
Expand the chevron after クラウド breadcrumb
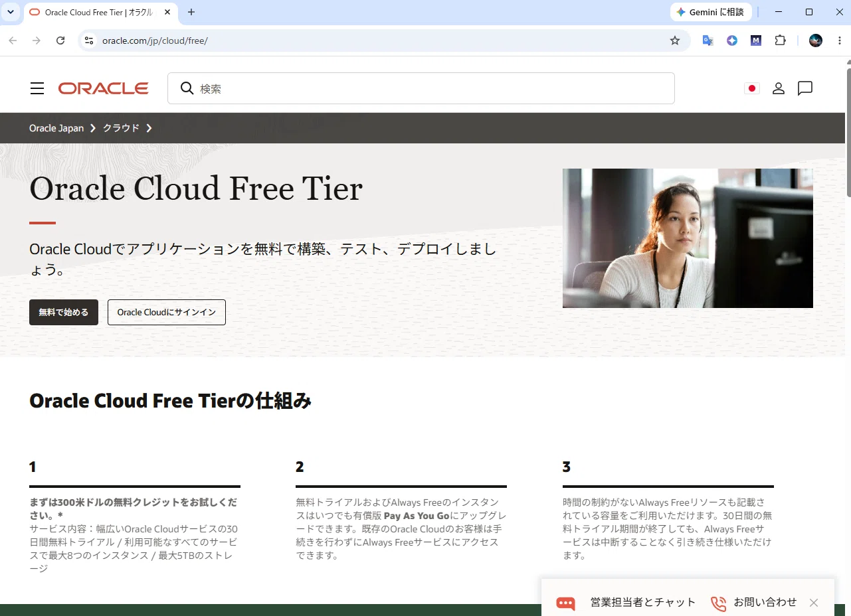point(149,128)
